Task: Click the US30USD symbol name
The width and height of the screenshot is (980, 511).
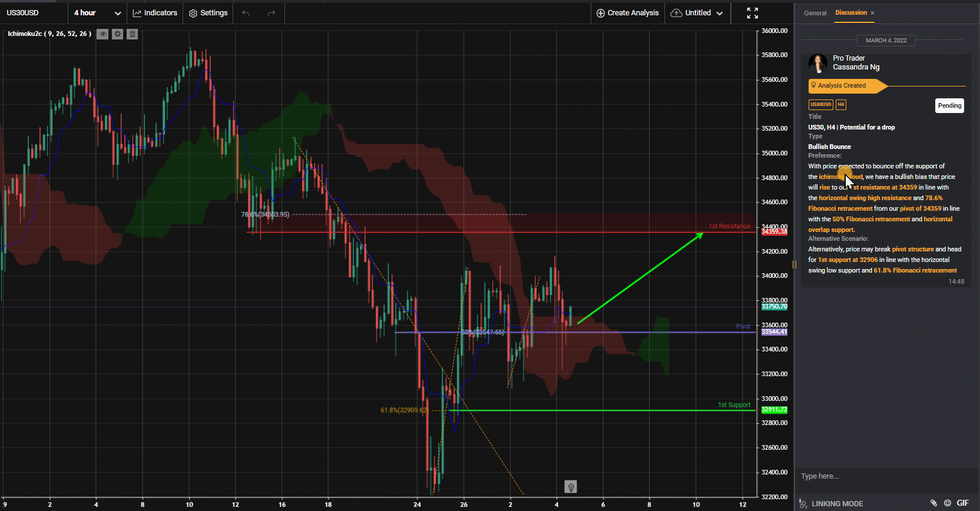Action: pos(22,13)
